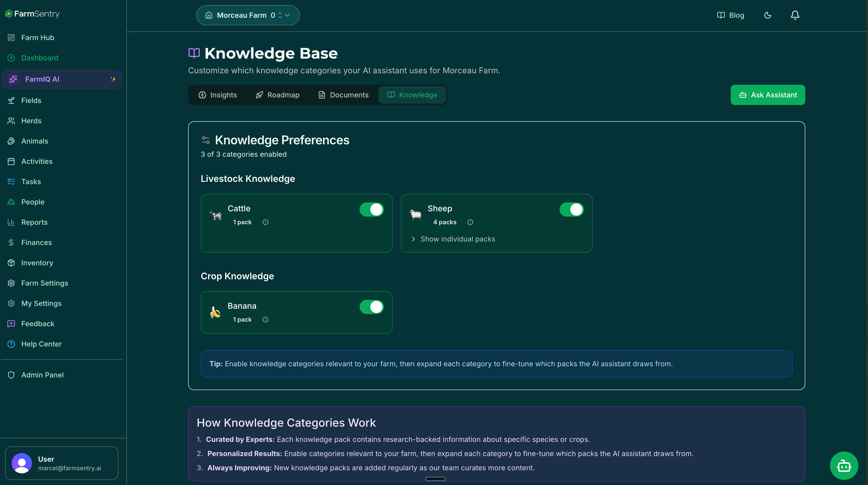The width and height of the screenshot is (868, 485).
Task: Disable the Cattle knowledge toggle
Action: (x=372, y=210)
